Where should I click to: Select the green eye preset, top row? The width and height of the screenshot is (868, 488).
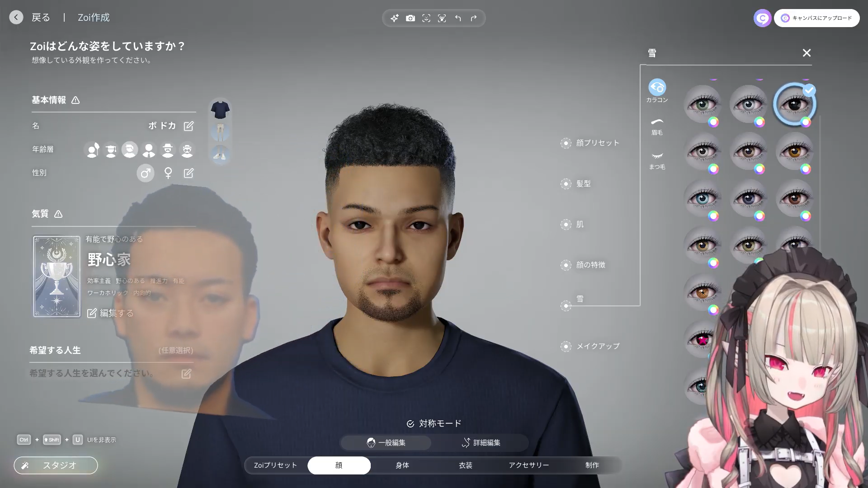[x=702, y=104]
